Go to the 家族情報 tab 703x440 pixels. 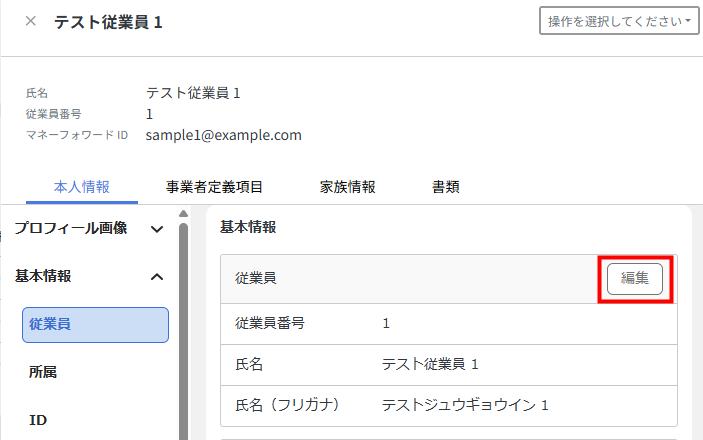coord(347,187)
